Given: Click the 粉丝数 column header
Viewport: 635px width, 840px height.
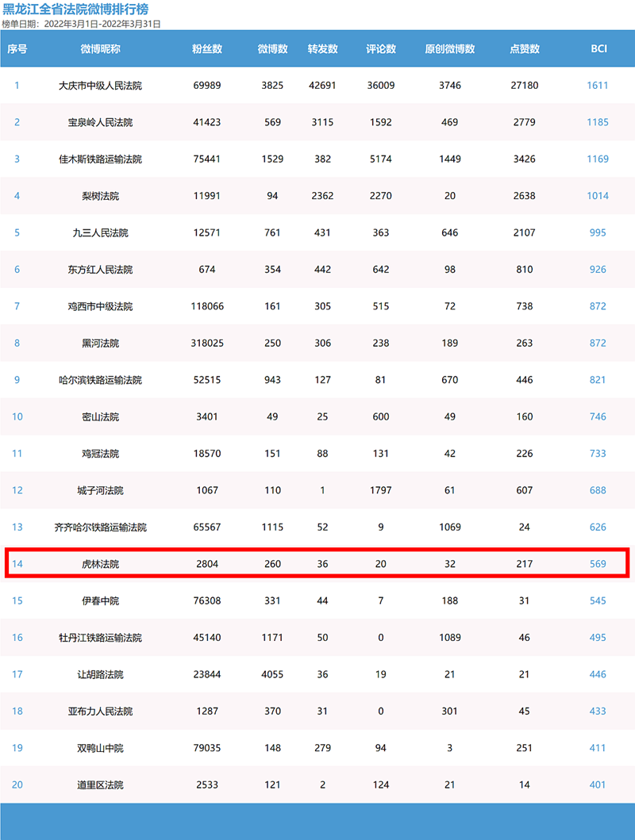Looking at the screenshot, I should click(207, 48).
